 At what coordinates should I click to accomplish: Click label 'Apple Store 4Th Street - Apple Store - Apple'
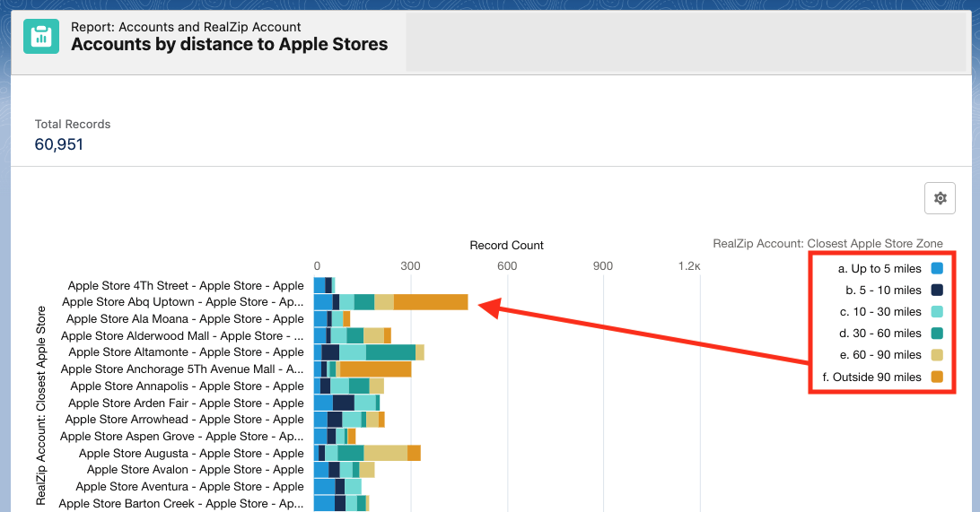(x=186, y=285)
